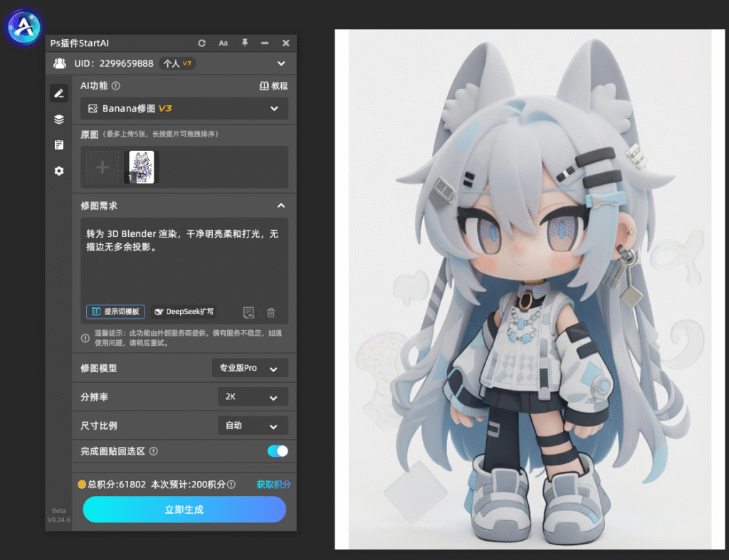
Task: Minimize the StartAI plugin panel
Action: 265,43
